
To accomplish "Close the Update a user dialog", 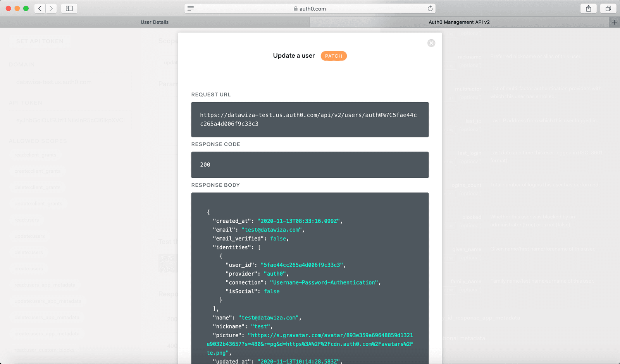I will [x=431, y=43].
